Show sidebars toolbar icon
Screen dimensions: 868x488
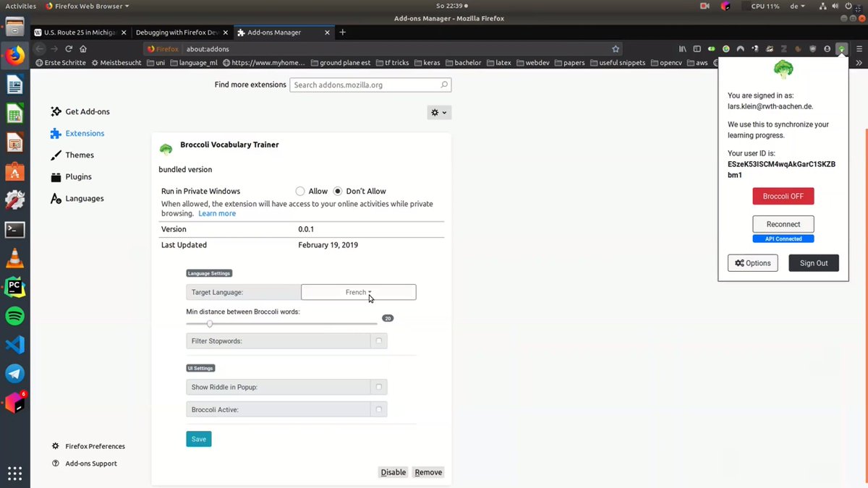pos(697,49)
